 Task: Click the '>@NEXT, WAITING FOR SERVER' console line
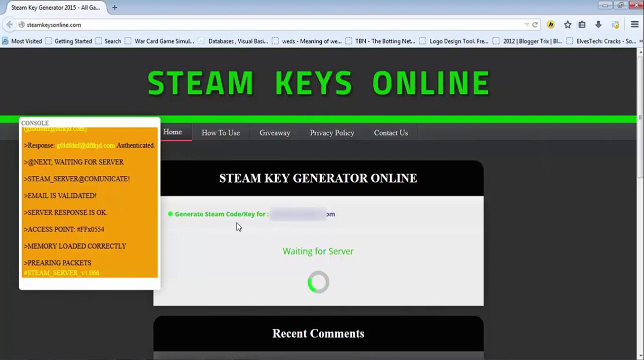click(74, 162)
